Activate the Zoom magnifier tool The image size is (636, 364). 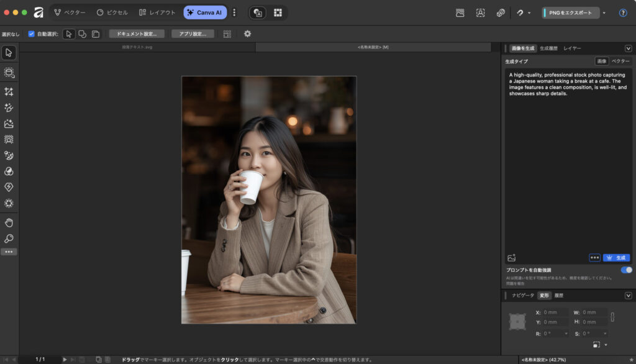pos(9,239)
